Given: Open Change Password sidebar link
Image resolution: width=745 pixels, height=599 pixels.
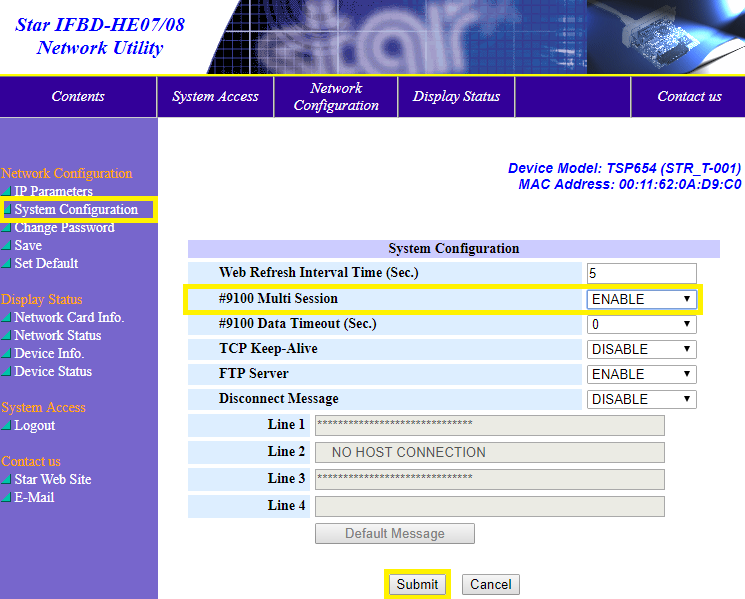Looking at the screenshot, I should pyautogui.click(x=64, y=228).
